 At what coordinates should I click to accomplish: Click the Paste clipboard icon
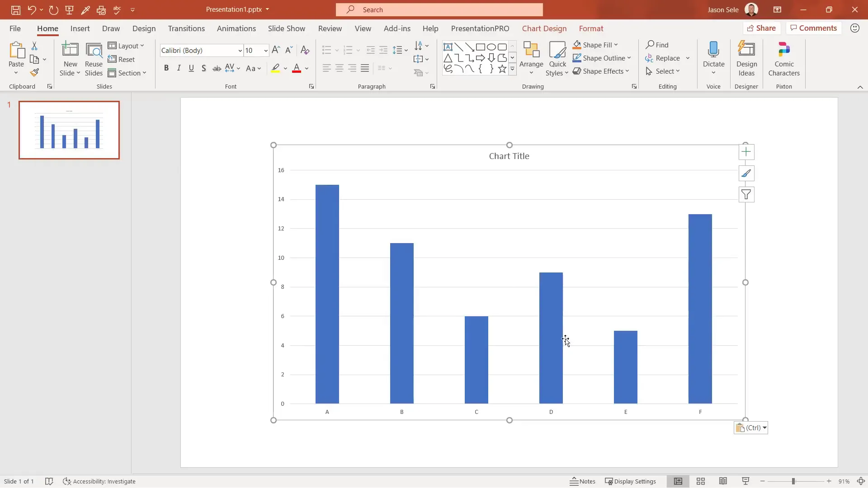pyautogui.click(x=16, y=51)
